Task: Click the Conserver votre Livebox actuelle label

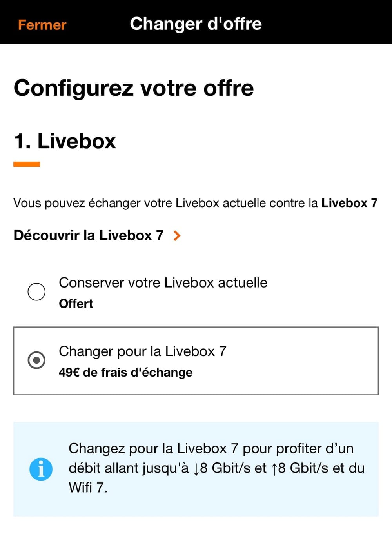Action: (x=163, y=282)
